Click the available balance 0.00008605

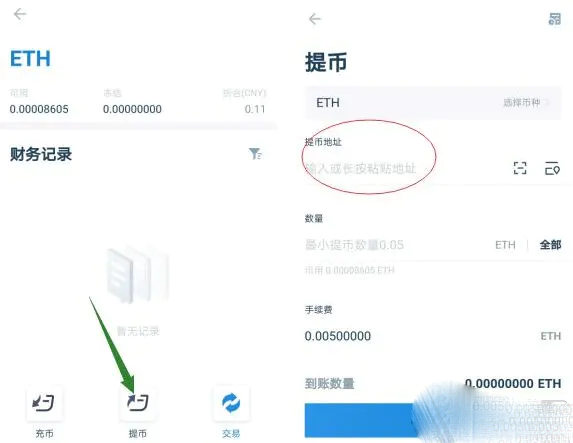(39, 109)
